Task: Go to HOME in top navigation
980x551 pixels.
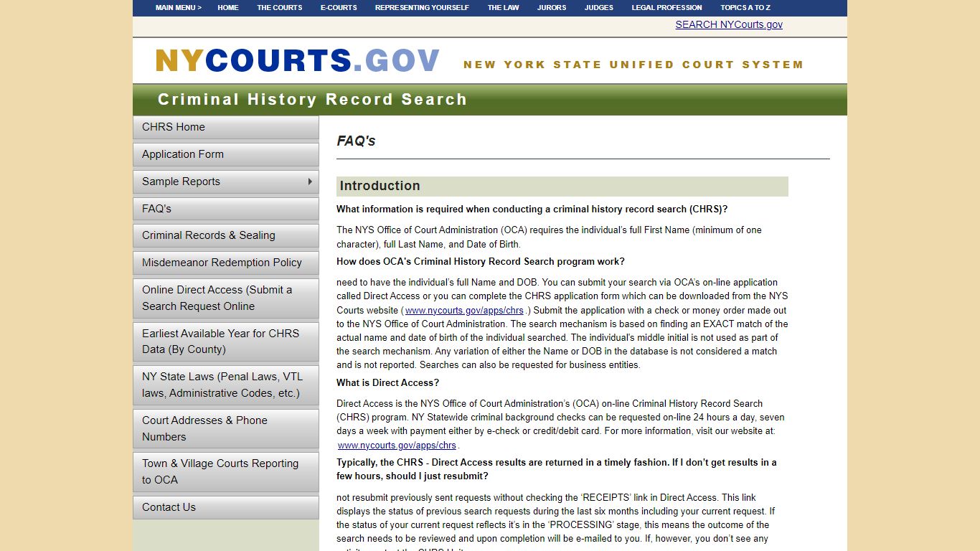Action: [x=228, y=8]
